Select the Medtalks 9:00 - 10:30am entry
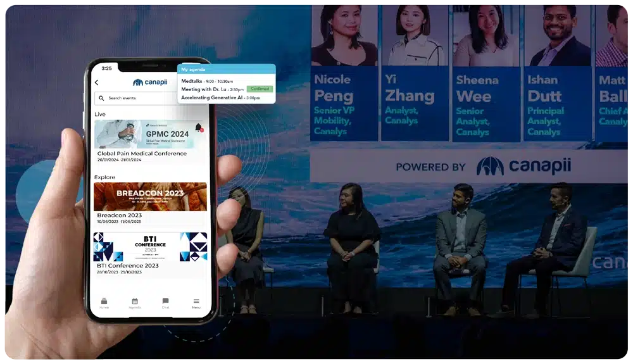Viewport: 633px width, 364px height. click(x=207, y=81)
